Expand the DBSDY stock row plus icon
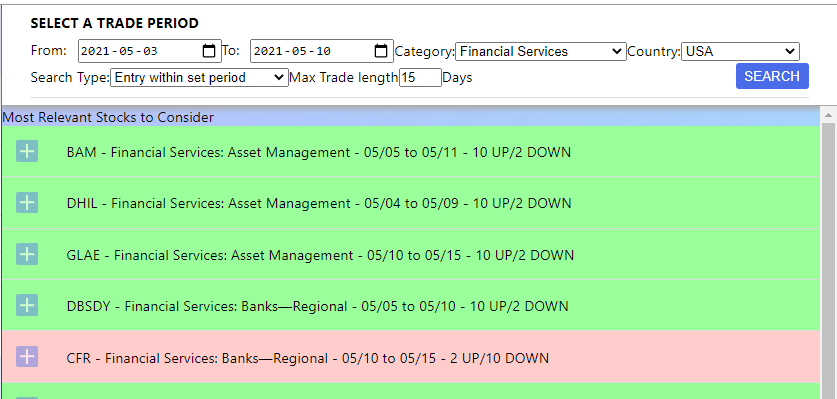The width and height of the screenshot is (837, 399). [27, 306]
